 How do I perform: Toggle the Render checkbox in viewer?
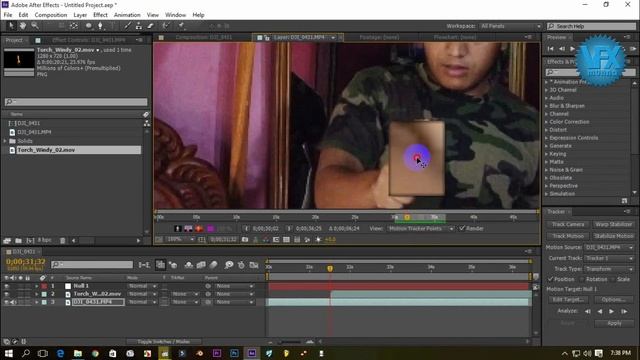[x=462, y=228]
